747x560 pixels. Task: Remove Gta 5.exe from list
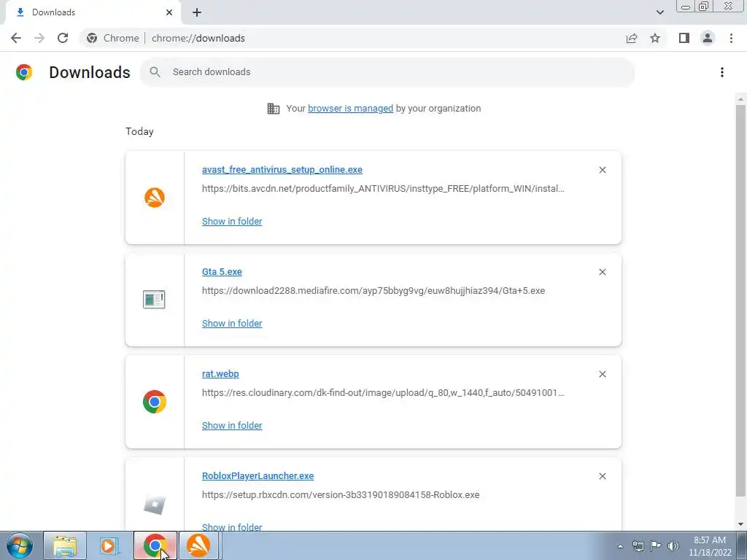[x=602, y=272]
